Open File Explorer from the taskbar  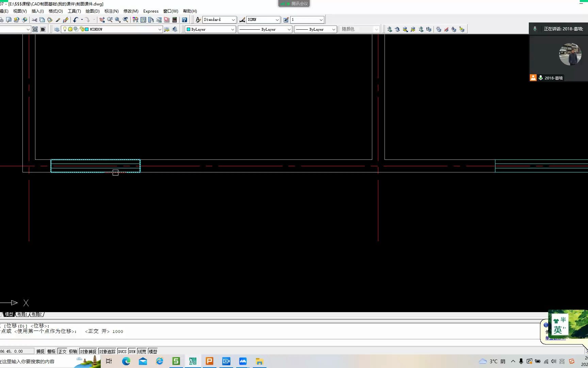pyautogui.click(x=260, y=361)
